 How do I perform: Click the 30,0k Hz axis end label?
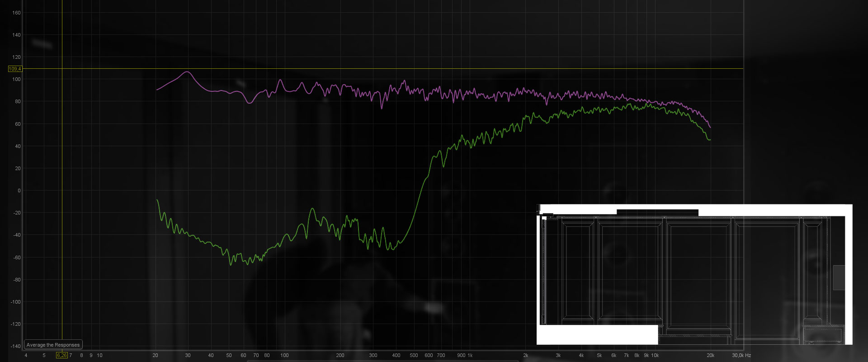click(x=741, y=355)
